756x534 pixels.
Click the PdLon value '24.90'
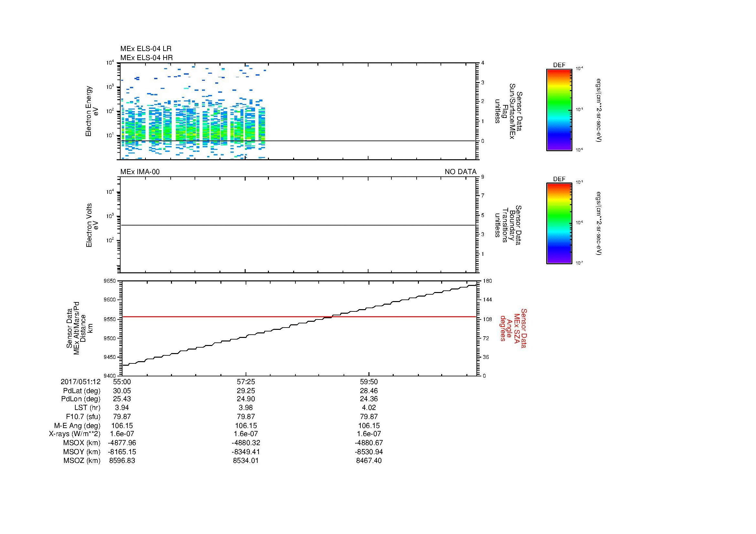[x=246, y=399]
